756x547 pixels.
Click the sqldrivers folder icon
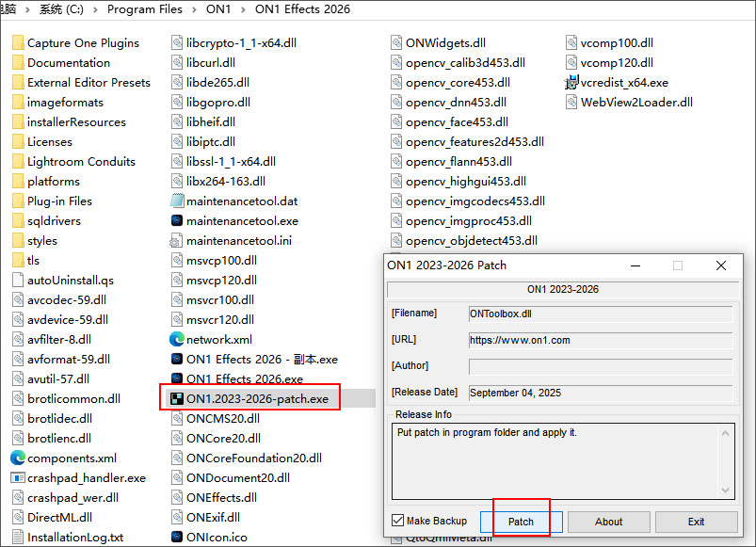point(18,220)
